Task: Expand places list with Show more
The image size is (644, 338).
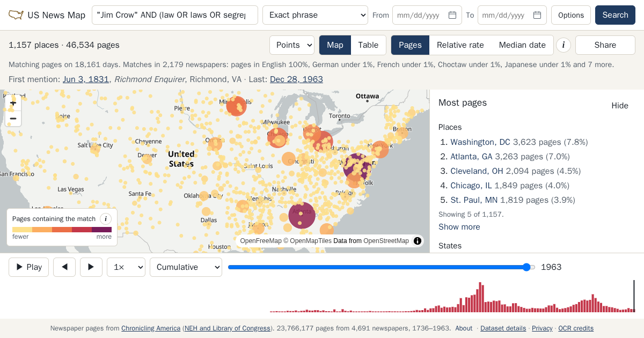Action: (x=459, y=227)
